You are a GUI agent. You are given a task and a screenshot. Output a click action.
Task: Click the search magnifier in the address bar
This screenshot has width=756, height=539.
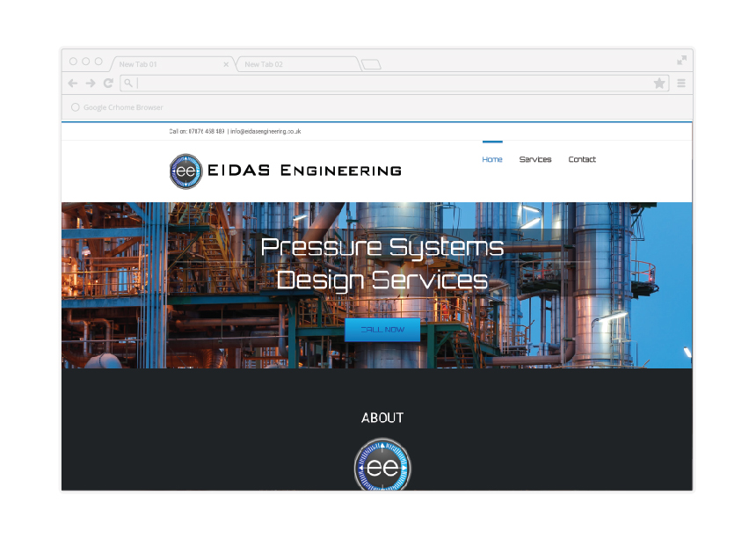tap(129, 83)
